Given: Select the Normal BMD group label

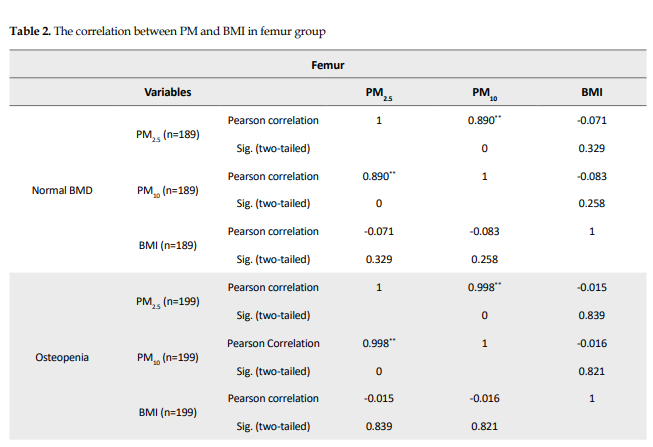Looking at the screenshot, I should point(63,190).
